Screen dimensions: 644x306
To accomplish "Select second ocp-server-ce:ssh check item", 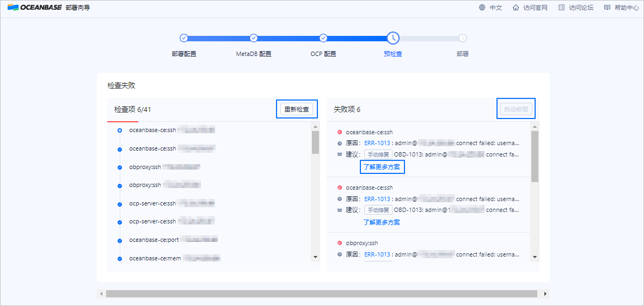I will [x=172, y=222].
